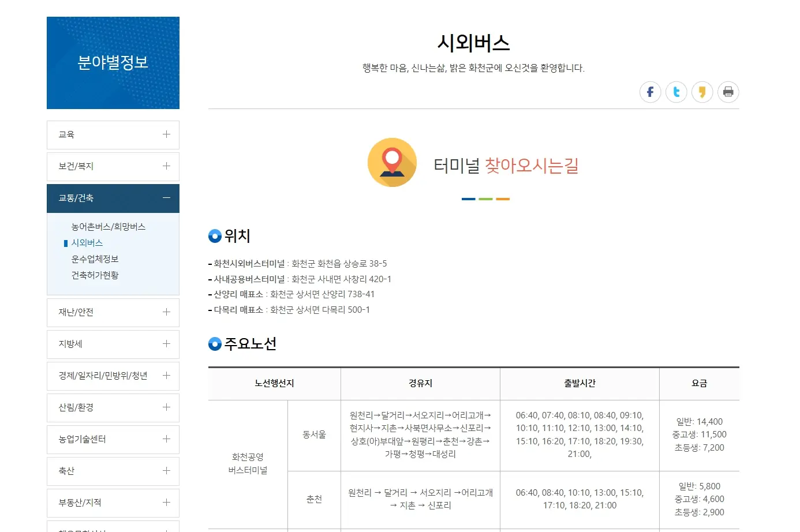Screen dimensions: 800x532
Task: Open the 경제/일자리/민방위/청년 menu
Action: coord(103,376)
